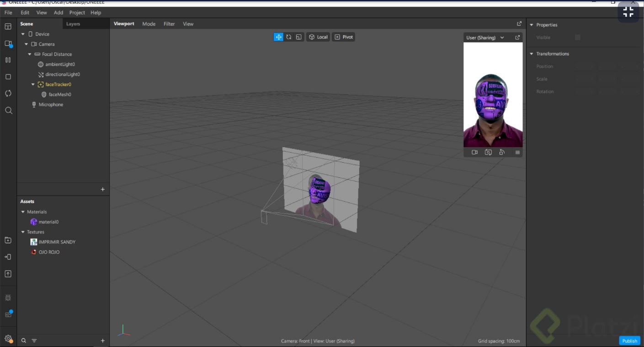Open the File menu

click(x=8, y=13)
